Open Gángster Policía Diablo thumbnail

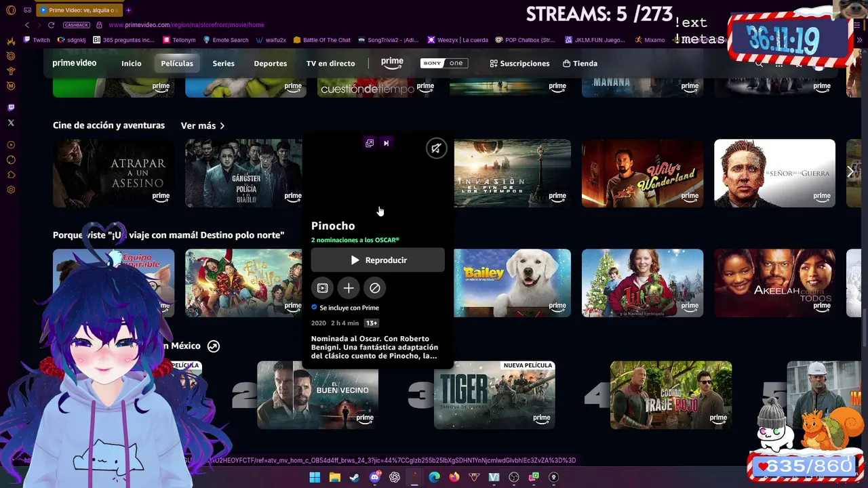click(x=243, y=173)
